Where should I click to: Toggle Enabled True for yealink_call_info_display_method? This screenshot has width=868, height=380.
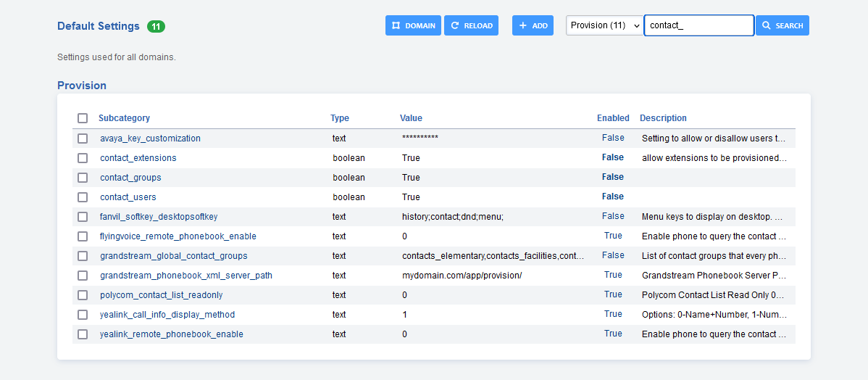click(x=612, y=314)
